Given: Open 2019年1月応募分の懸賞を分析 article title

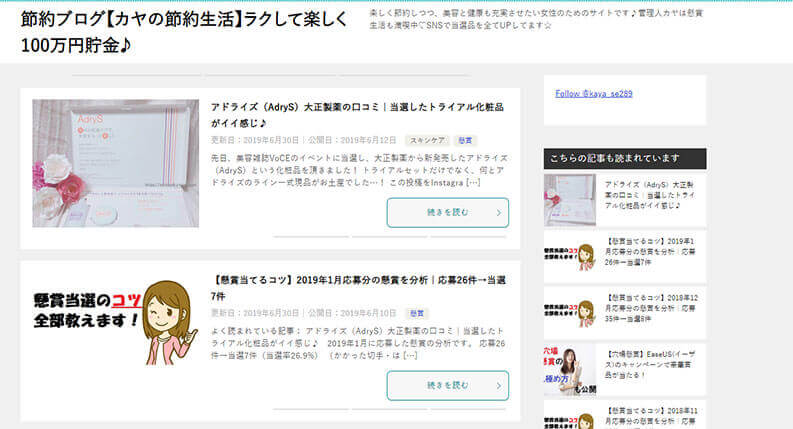Looking at the screenshot, I should 358,288.
